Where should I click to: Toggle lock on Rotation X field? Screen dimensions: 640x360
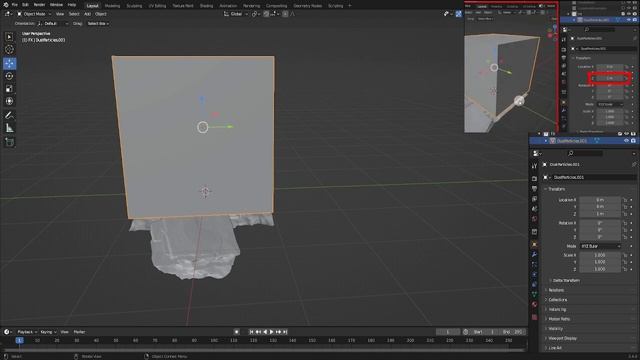coord(625,223)
